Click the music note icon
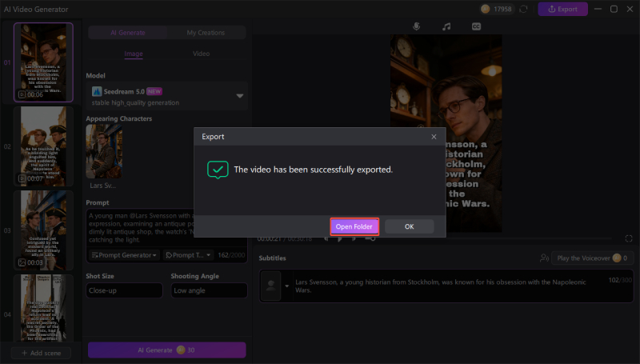The image size is (640, 364). [x=446, y=26]
